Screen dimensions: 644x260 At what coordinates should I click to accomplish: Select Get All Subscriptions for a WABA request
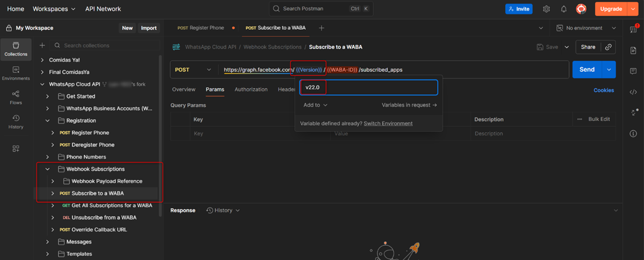click(x=111, y=206)
